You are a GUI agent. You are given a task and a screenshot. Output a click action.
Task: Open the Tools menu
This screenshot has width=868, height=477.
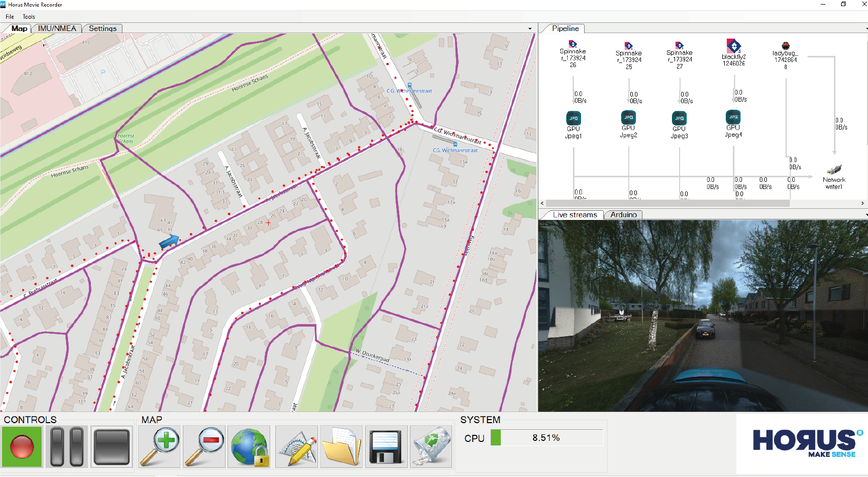28,16
